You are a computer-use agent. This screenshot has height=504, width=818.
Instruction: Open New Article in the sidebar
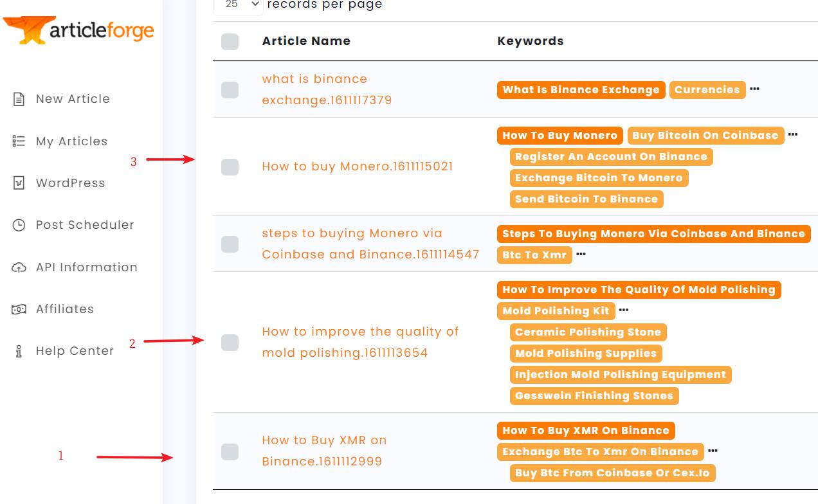(73, 99)
